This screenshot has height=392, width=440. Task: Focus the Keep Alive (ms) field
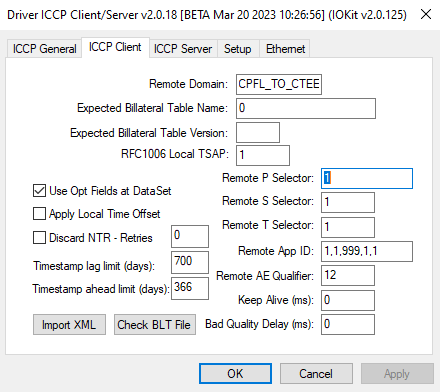coord(348,300)
